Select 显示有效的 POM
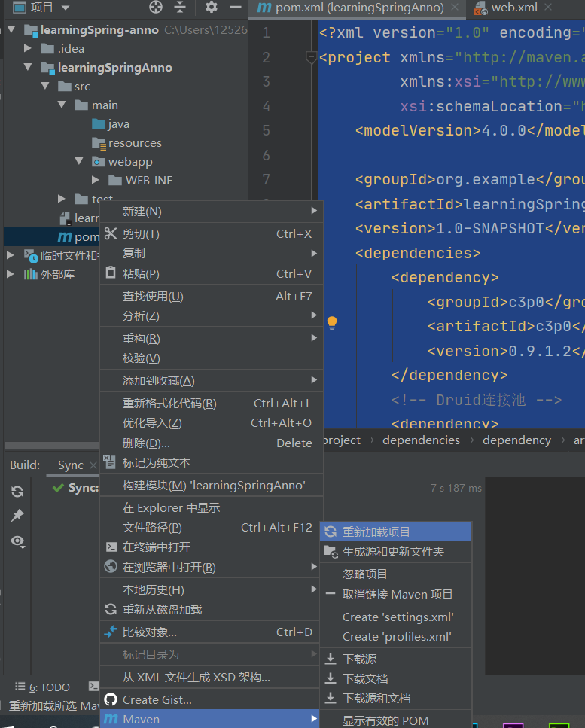 [395, 720]
